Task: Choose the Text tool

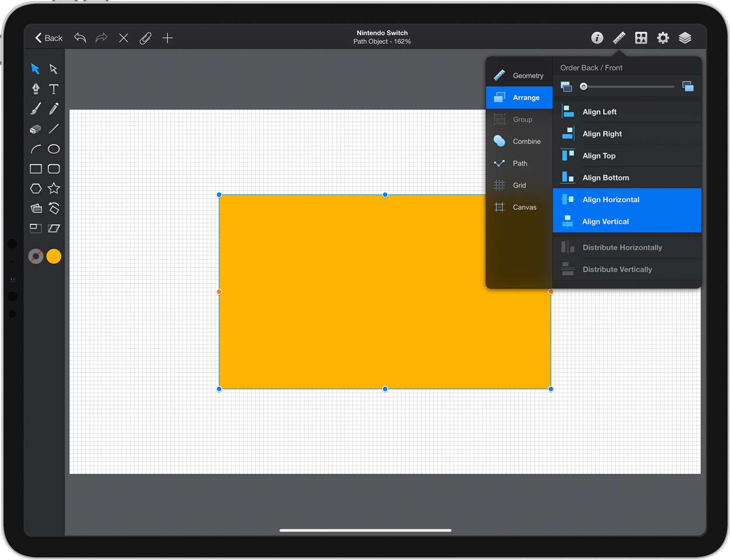Action: coord(54,89)
